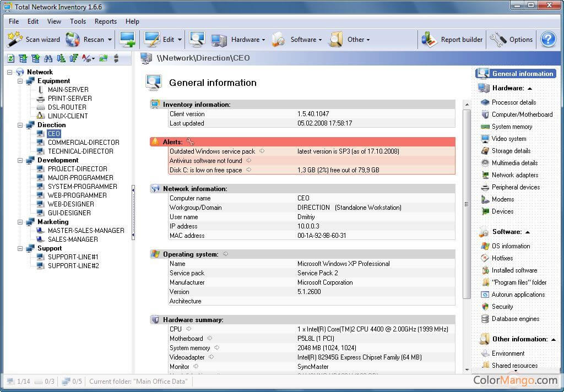Click the OS information icon
Viewport: 564px width, 392px height.
click(485, 246)
